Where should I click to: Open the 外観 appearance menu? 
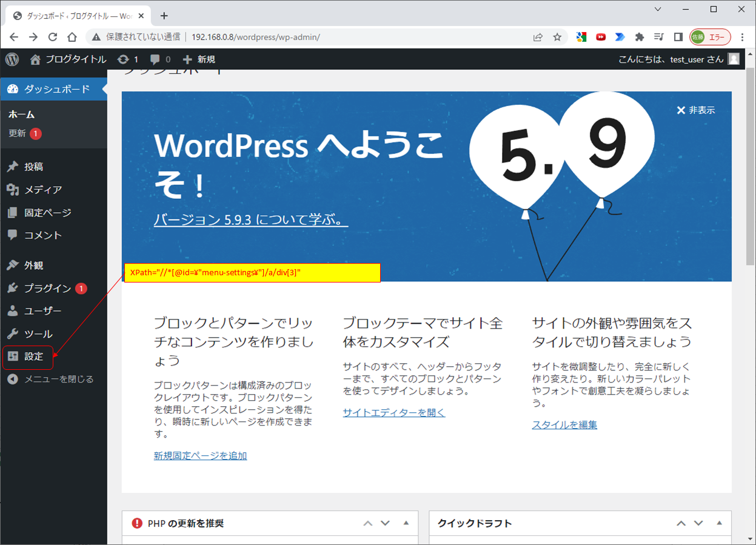pyautogui.click(x=53, y=266)
